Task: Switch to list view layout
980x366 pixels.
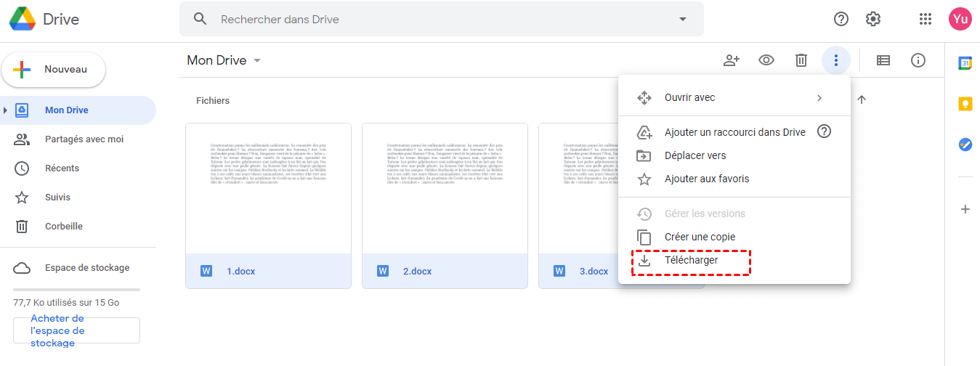Action: click(x=883, y=60)
